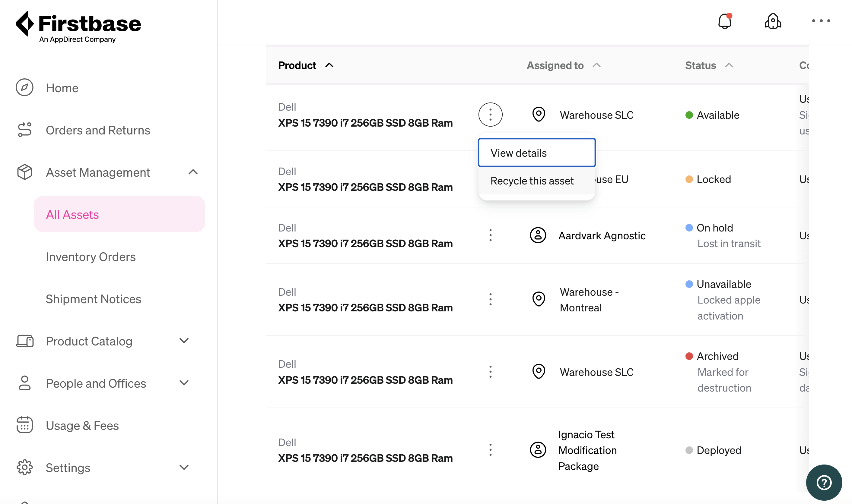Expand the People and Offices section

coord(184,383)
